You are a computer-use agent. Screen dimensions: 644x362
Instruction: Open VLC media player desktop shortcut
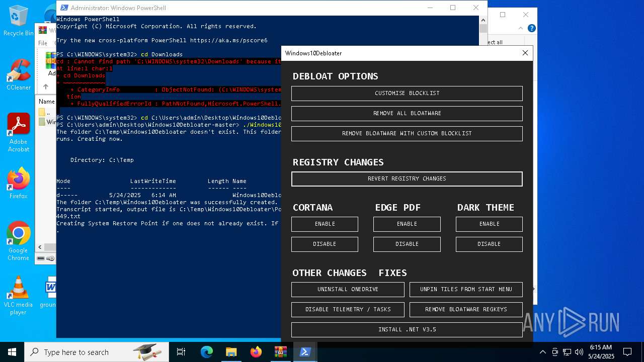point(18,296)
